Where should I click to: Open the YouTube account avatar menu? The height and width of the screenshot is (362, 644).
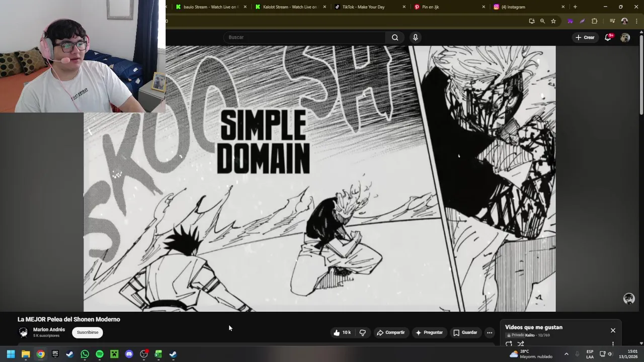tap(625, 37)
